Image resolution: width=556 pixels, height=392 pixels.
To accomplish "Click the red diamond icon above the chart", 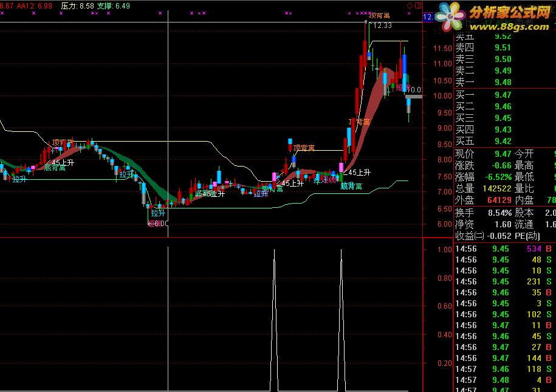I will coord(410,5).
